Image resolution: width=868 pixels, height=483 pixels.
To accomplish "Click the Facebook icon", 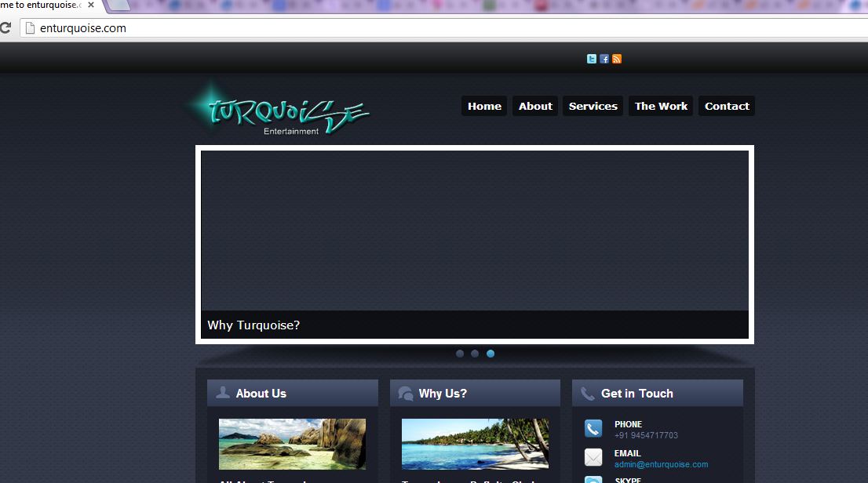I will (604, 58).
